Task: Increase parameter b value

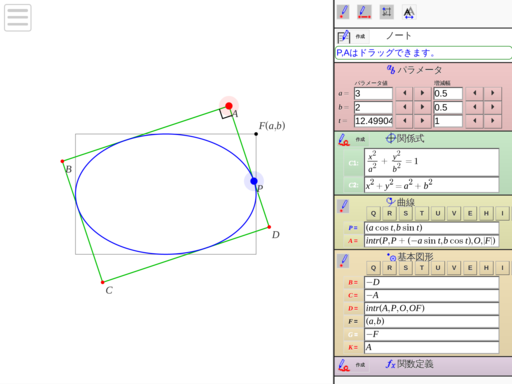Action: [x=422, y=107]
